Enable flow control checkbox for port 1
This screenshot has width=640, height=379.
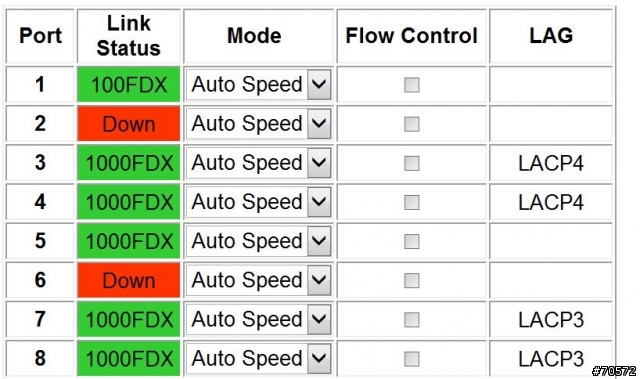tap(411, 85)
